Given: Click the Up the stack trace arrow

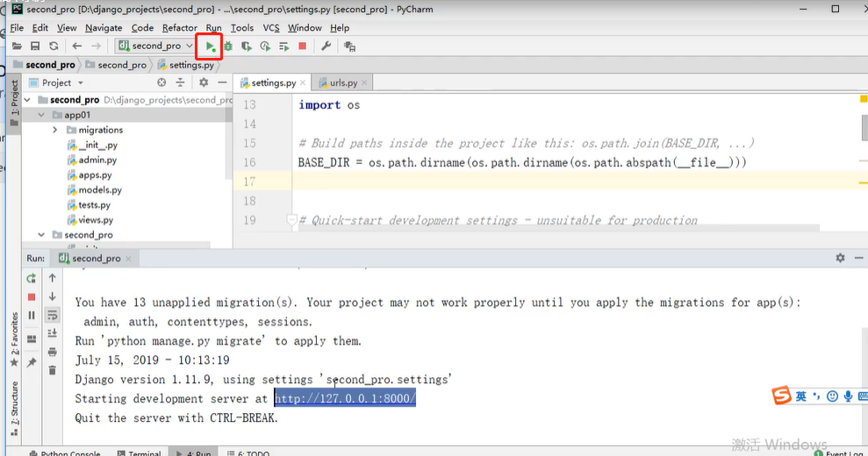Looking at the screenshot, I should [52, 278].
